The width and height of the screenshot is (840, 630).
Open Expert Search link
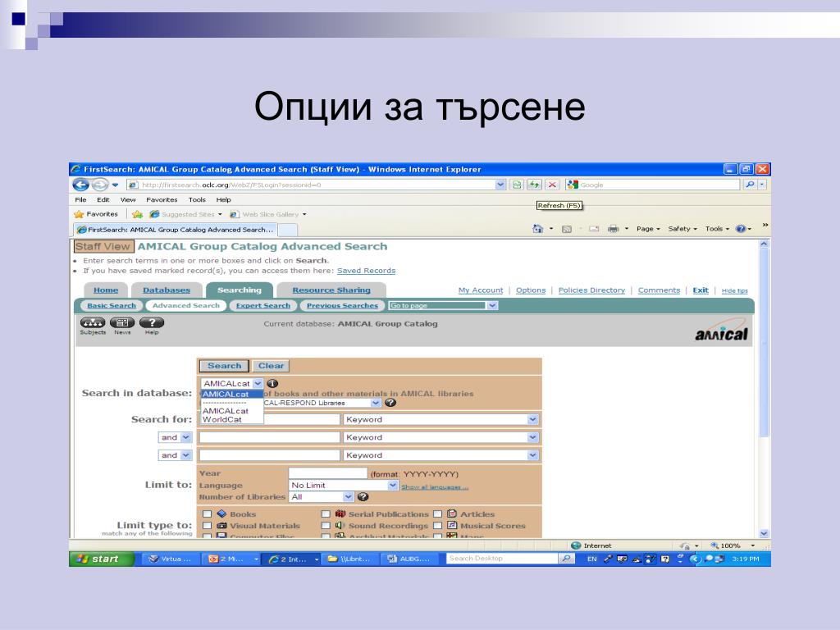click(x=262, y=305)
